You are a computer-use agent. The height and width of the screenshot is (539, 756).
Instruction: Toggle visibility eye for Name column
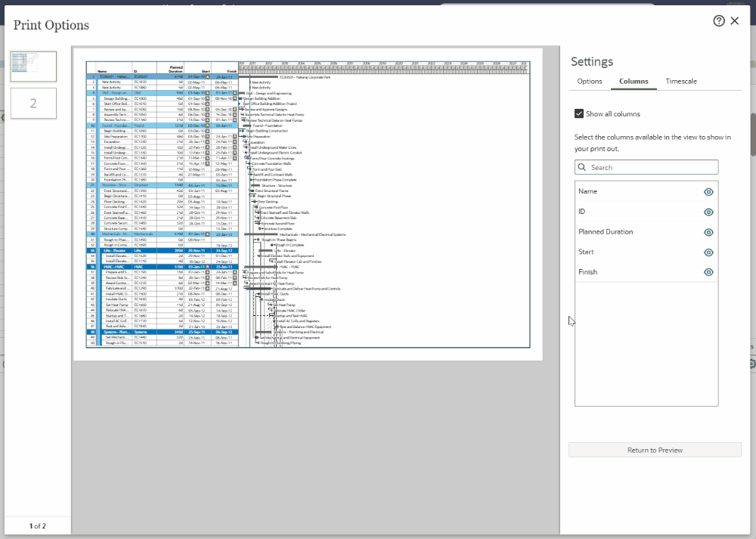708,192
